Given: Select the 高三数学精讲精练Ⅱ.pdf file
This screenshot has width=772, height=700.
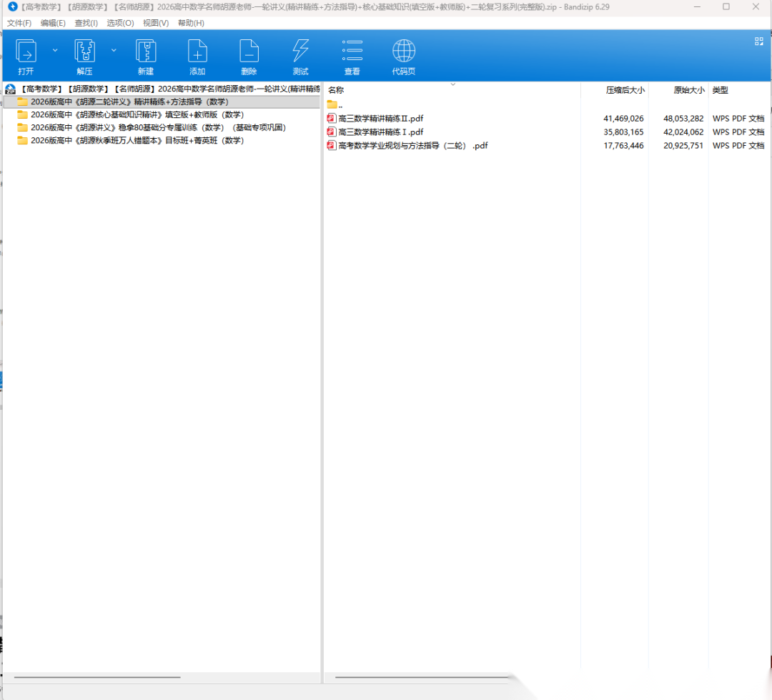Looking at the screenshot, I should pos(380,118).
